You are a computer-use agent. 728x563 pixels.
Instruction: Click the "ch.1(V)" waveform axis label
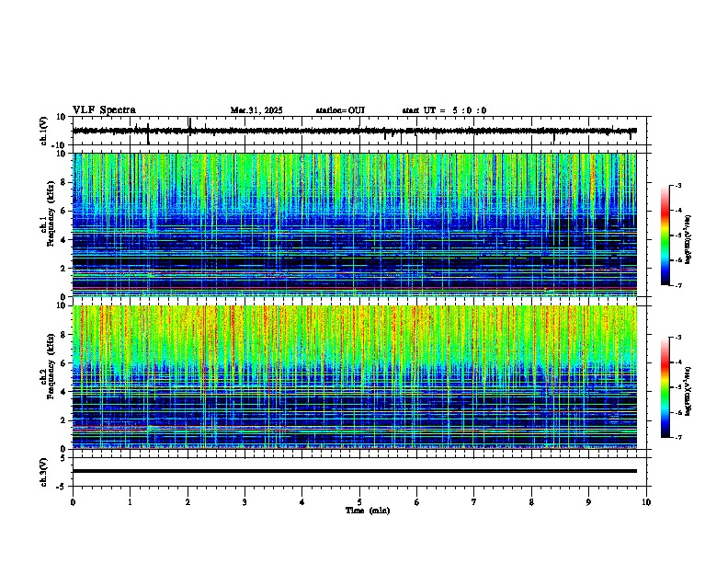[43, 131]
